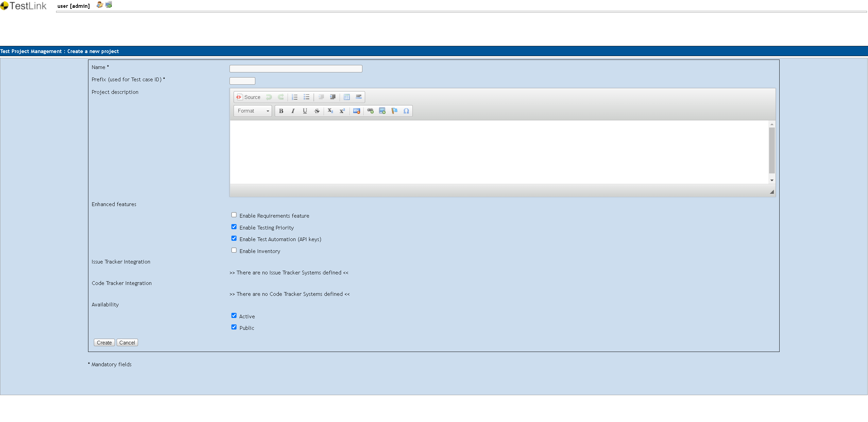Image resolution: width=868 pixels, height=422 pixels.
Task: Click the Create button
Action: tap(104, 342)
